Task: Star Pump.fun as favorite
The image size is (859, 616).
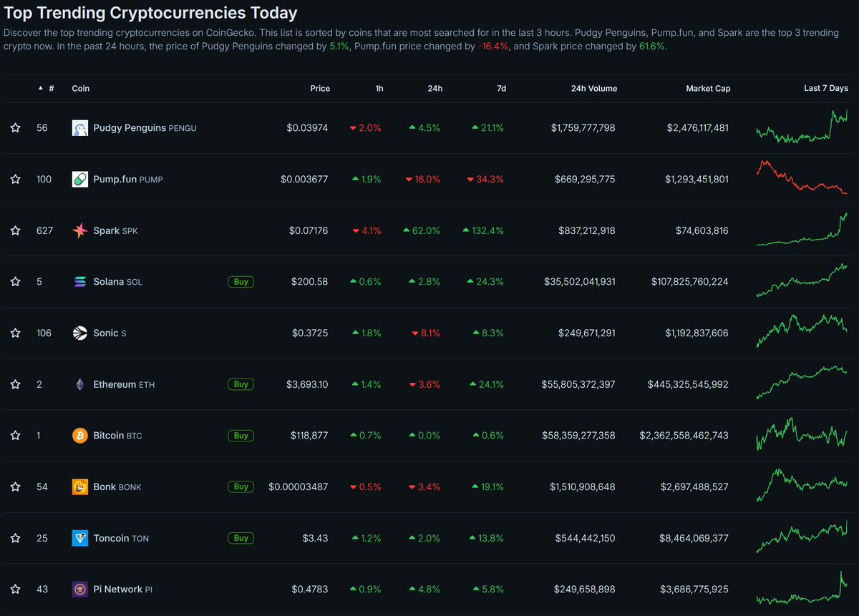Action: click(x=15, y=179)
